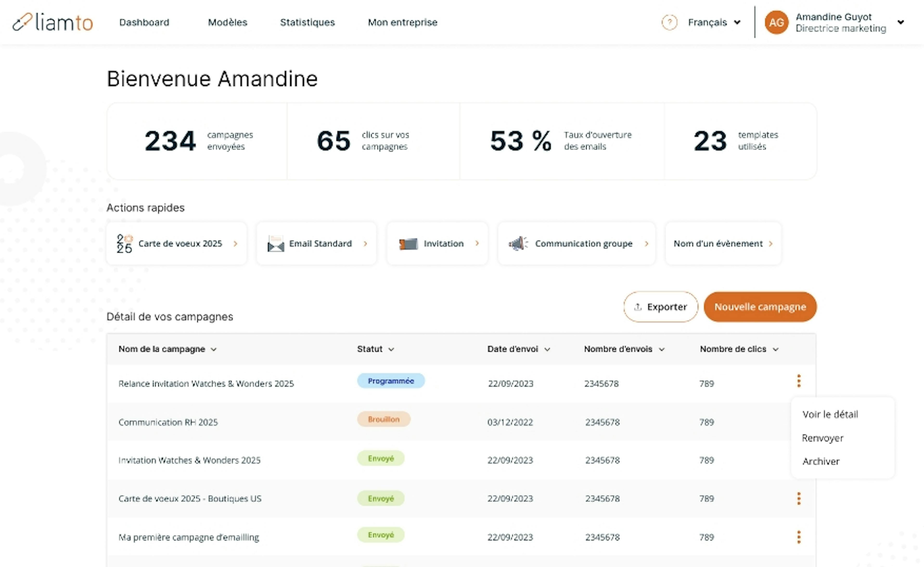Open Ma première campagne d'emailling row
This screenshot has width=924, height=567.
pos(461,537)
